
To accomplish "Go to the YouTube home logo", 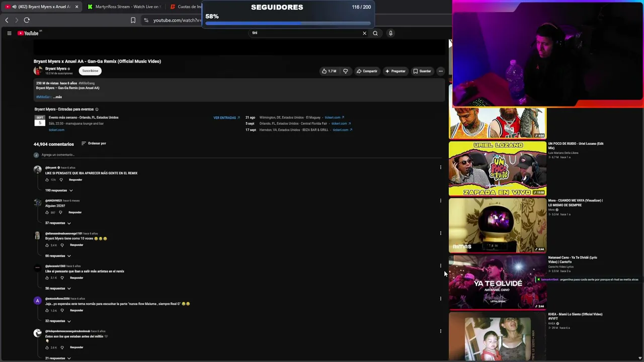I will [x=29, y=33].
